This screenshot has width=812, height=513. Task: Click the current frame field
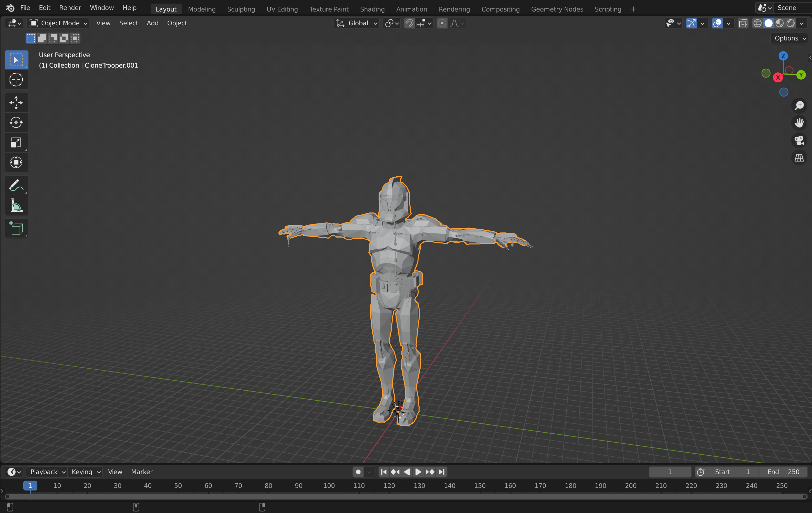670,472
